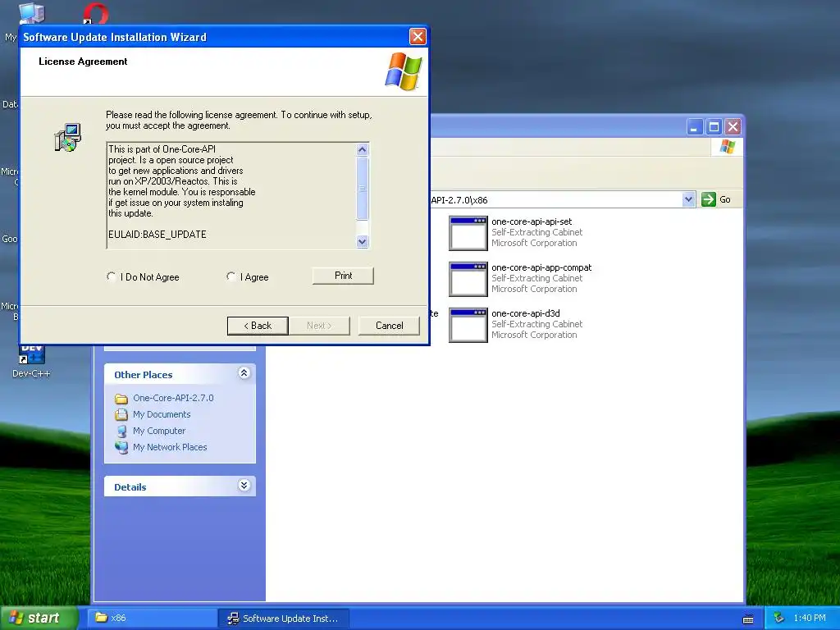Viewport: 840px width, 630px height.
Task: Open the Start menu
Action: [x=39, y=618]
